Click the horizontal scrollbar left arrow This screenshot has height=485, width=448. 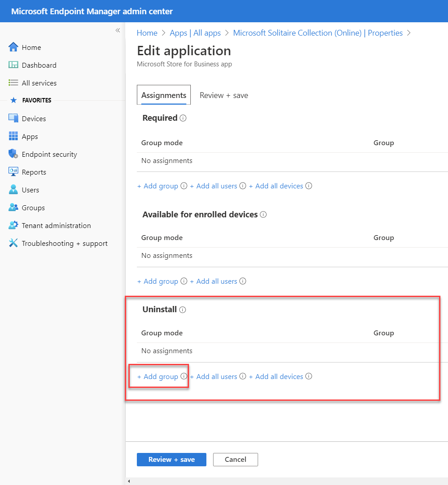click(129, 481)
